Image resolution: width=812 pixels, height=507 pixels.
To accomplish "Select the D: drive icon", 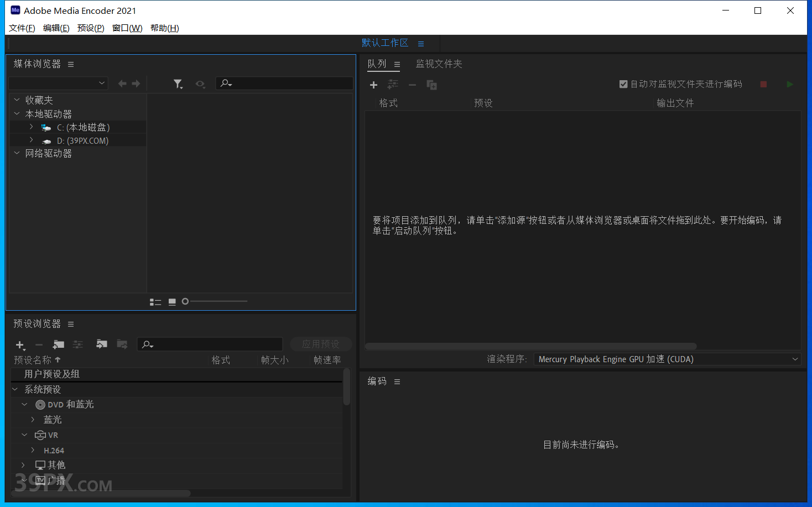I will pyautogui.click(x=46, y=141).
